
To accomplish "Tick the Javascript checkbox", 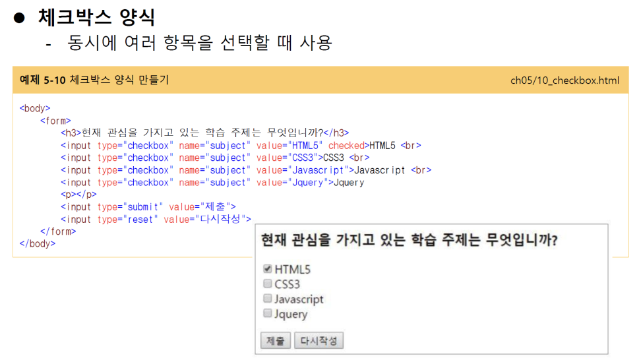I will point(267,298).
